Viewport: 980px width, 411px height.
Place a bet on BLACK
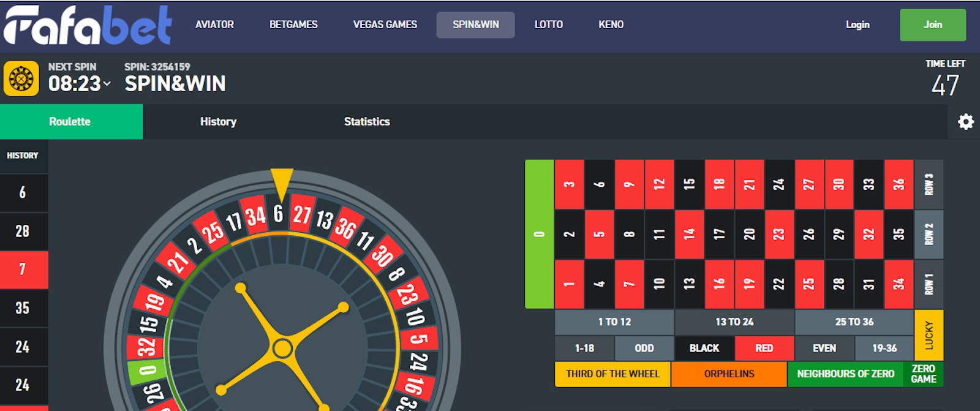[x=704, y=348]
